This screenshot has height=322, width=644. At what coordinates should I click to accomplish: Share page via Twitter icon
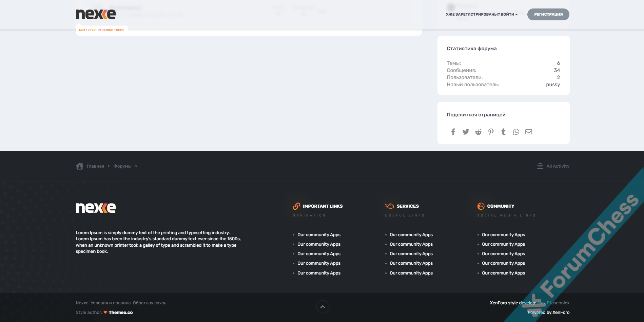(x=466, y=132)
